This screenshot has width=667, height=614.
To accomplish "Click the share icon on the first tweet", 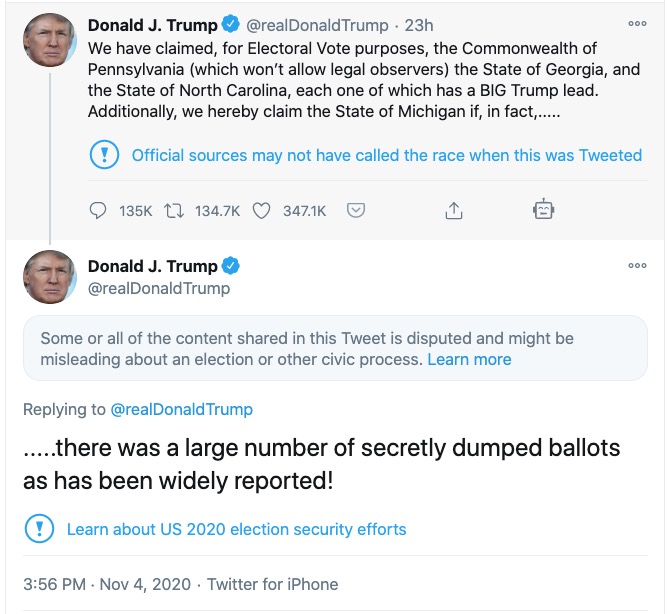I will coord(453,211).
